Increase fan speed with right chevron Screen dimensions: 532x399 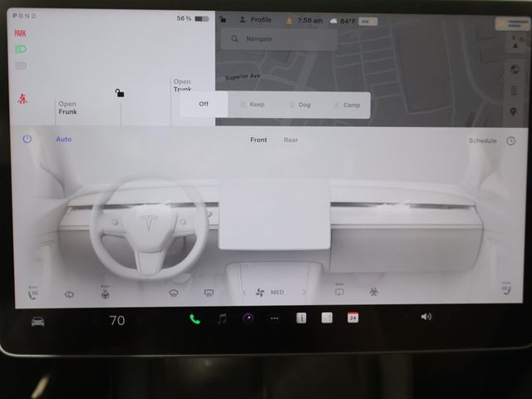tap(303, 292)
